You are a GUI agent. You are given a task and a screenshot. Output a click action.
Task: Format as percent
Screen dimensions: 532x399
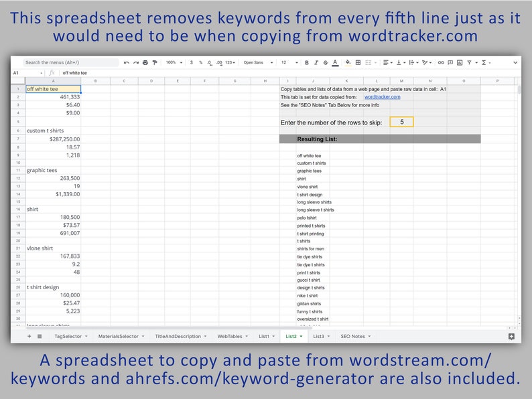[x=201, y=62]
